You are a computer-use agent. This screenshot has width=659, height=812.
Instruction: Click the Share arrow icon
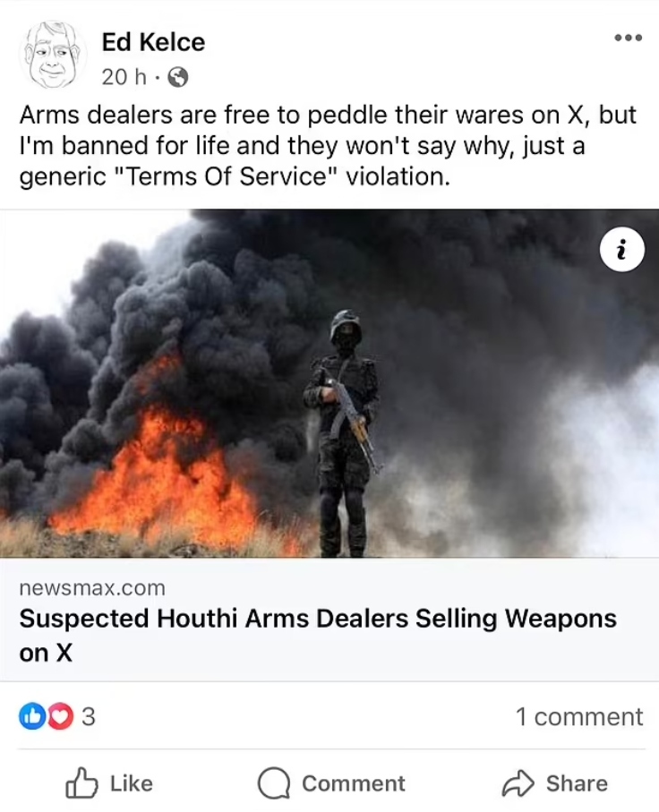[518, 783]
